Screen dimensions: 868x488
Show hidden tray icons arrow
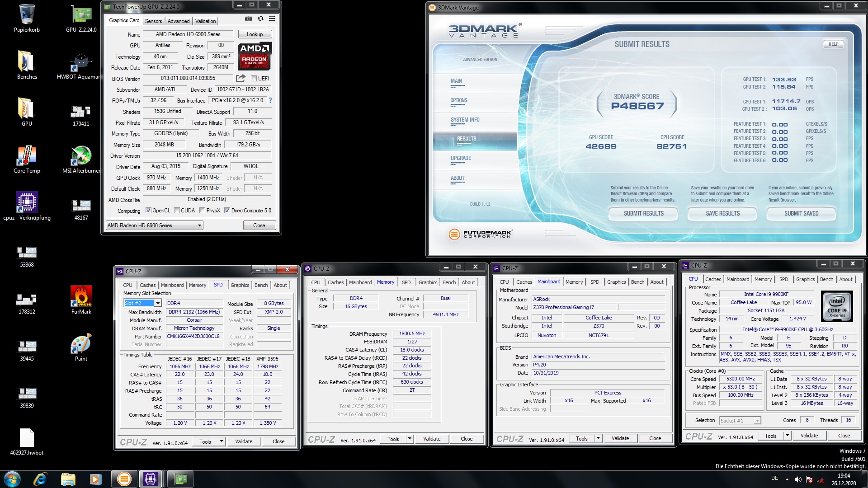point(787,479)
